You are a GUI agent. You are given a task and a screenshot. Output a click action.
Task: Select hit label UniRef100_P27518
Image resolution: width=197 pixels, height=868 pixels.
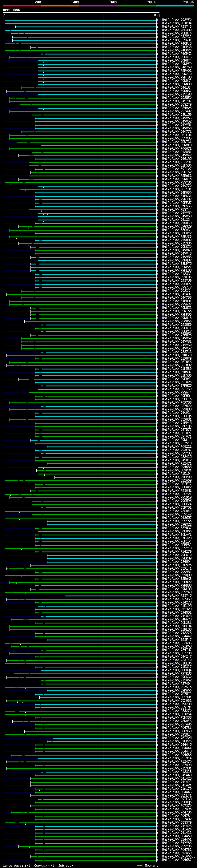point(177,443)
